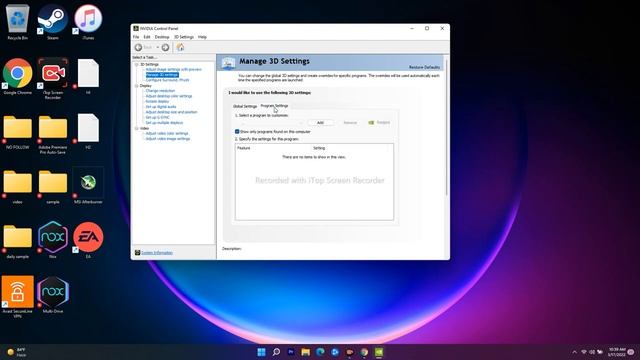Open the sample folder on desktop
This screenshot has height=360, width=640.
(x=53, y=187)
